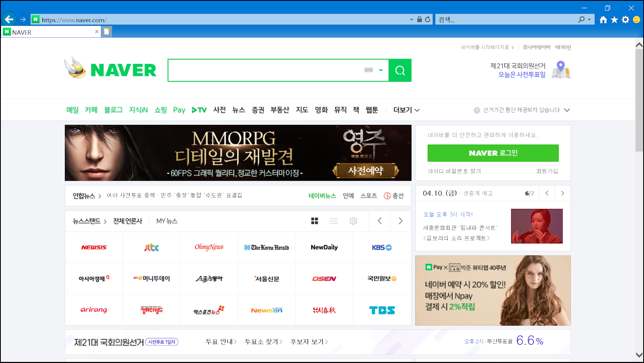This screenshot has width=644, height=363.
Task: Open the 메일 menu item
Action: tap(73, 110)
